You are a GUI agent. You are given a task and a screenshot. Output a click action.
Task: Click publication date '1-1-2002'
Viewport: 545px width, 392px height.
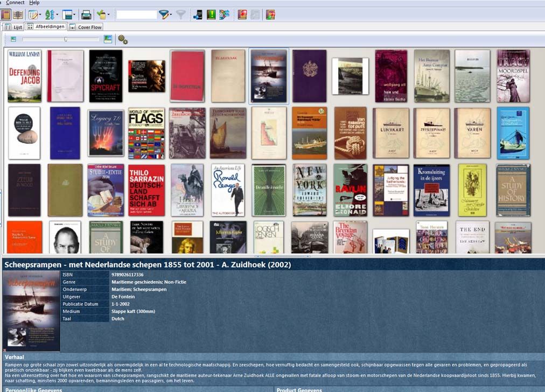coord(121,304)
